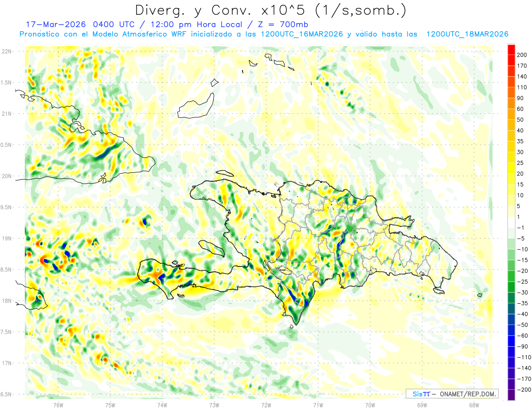Image resolution: width=532 pixels, height=411 pixels.
Task: Click the '71W' longitude label
Action: (x=318, y=405)
